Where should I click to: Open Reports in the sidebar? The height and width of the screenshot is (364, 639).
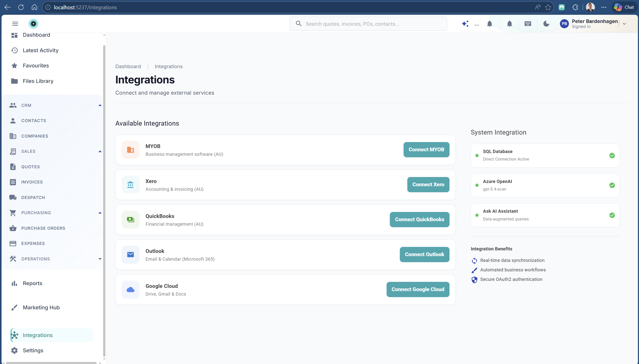click(32, 283)
